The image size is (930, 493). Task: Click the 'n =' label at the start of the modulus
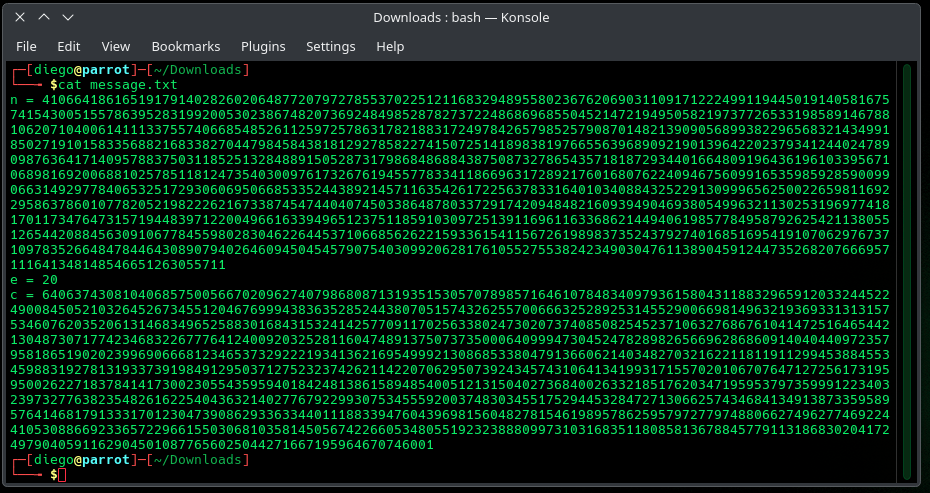click(x=23, y=100)
